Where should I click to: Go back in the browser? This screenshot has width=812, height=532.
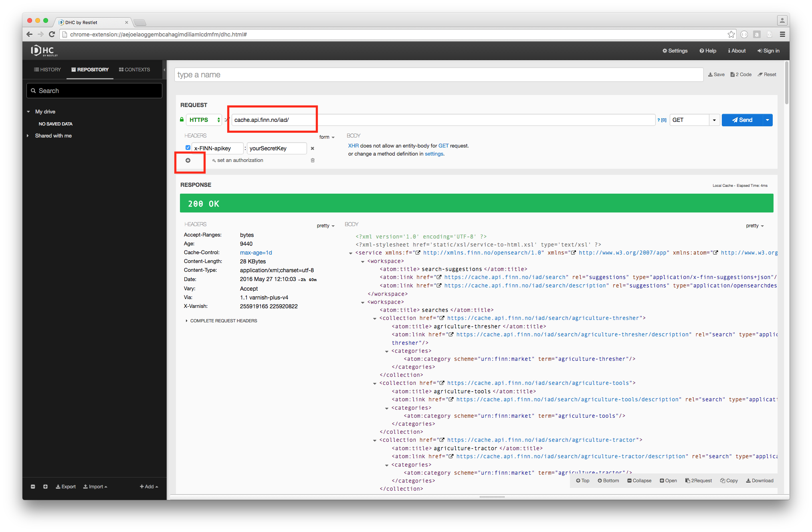click(29, 34)
